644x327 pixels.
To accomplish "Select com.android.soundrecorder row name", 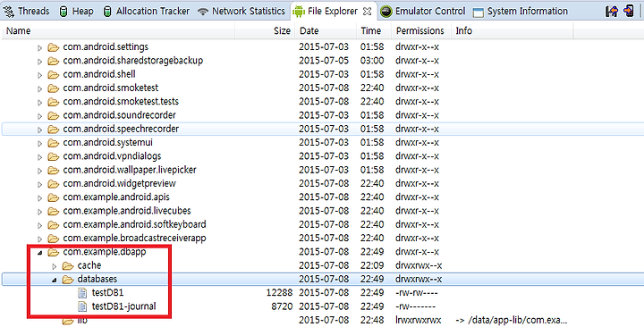I will [119, 115].
